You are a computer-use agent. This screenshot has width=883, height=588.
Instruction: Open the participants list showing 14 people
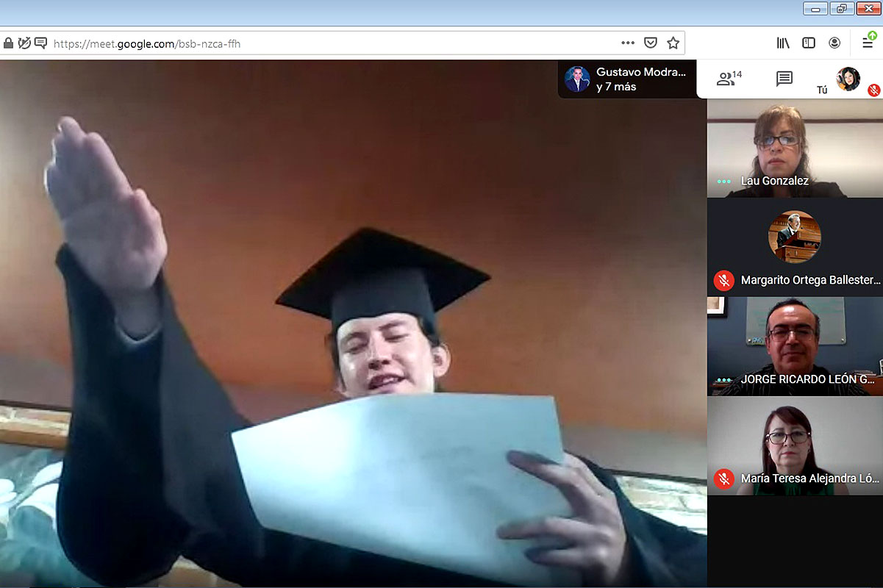(x=729, y=79)
